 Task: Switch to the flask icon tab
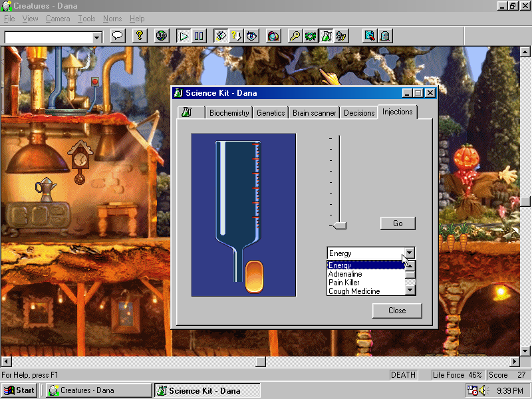[191, 112]
